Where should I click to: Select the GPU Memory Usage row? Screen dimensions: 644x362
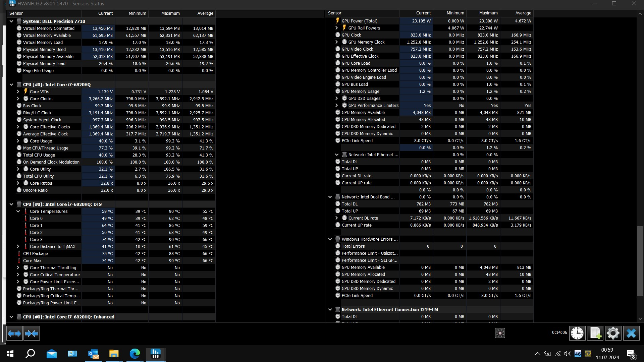pyautogui.click(x=429, y=91)
